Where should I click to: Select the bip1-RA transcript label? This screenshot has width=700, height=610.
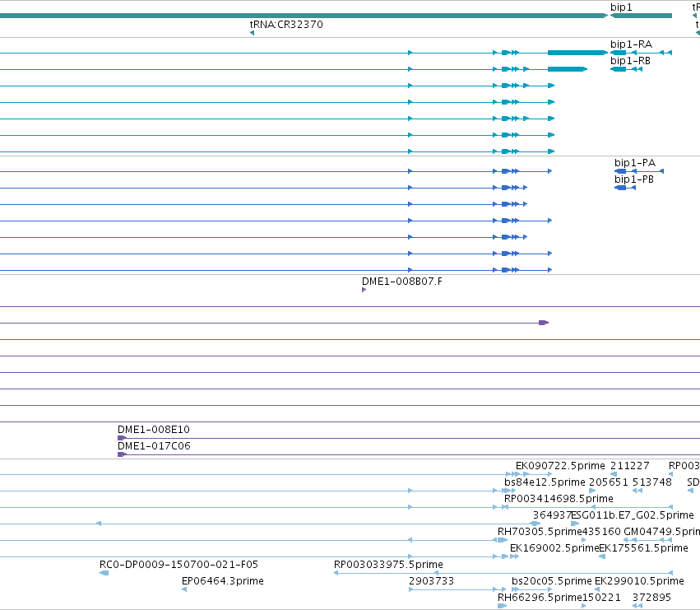[631, 44]
